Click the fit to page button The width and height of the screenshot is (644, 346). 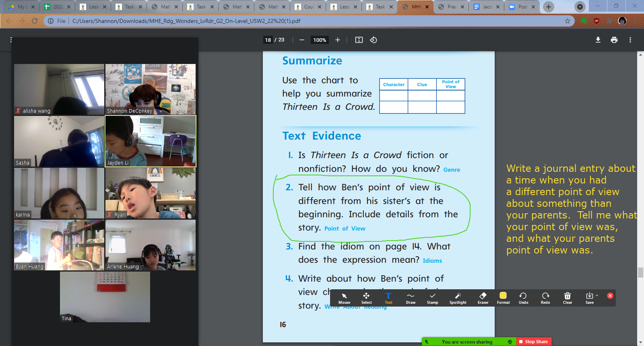click(x=359, y=40)
